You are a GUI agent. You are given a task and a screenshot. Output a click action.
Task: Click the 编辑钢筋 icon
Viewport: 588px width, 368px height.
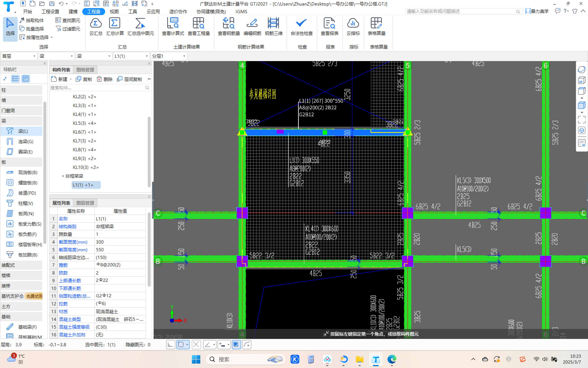[x=252, y=27]
